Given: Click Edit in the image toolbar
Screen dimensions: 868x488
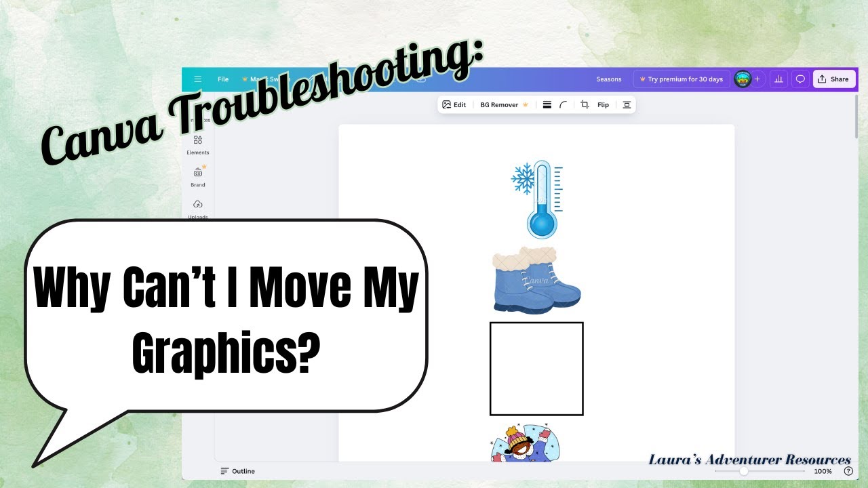Looking at the screenshot, I should pyautogui.click(x=454, y=105).
